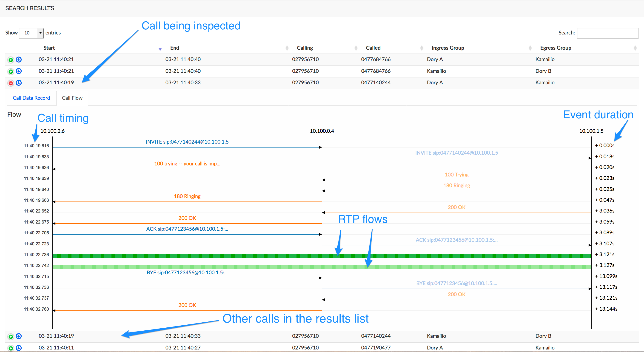
Task: Click called number 0477140244 in inspected row
Action: click(x=376, y=82)
